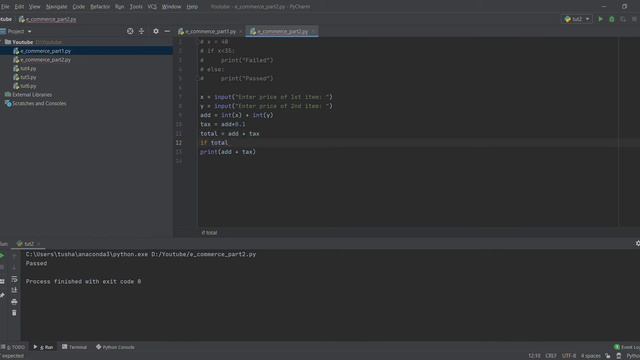Screen dimensions: 640x360
Task: Open the Run menu
Action: pos(119,7)
